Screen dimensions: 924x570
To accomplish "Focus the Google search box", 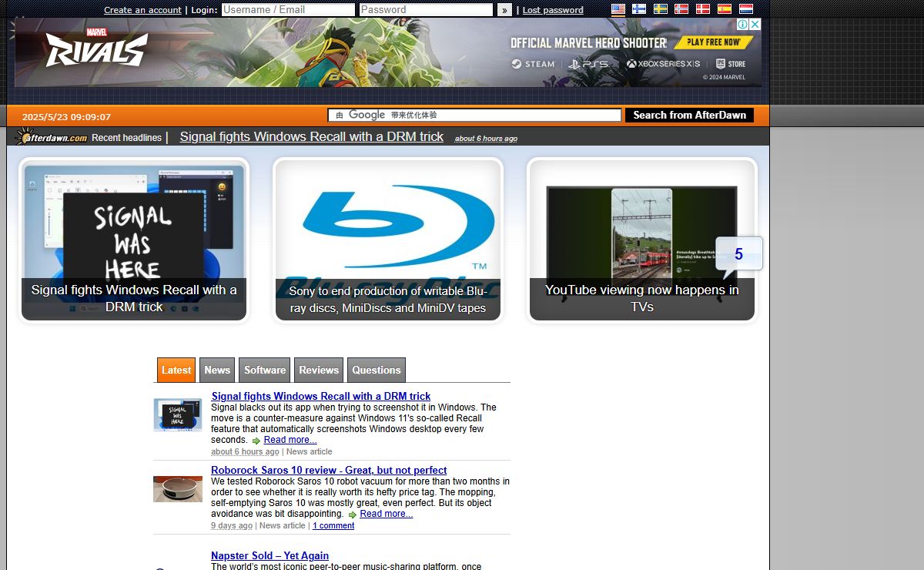I will (x=474, y=115).
